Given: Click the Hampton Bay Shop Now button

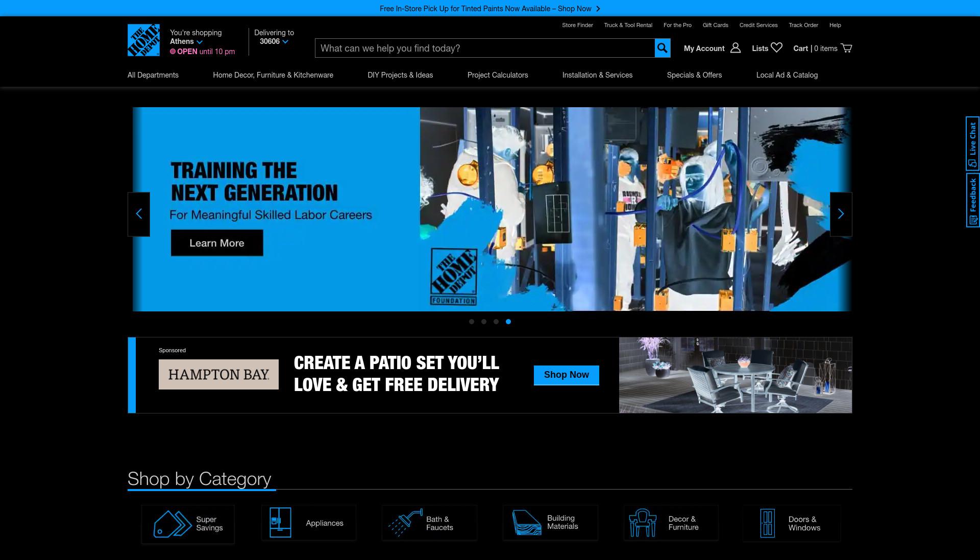Looking at the screenshot, I should [x=567, y=375].
